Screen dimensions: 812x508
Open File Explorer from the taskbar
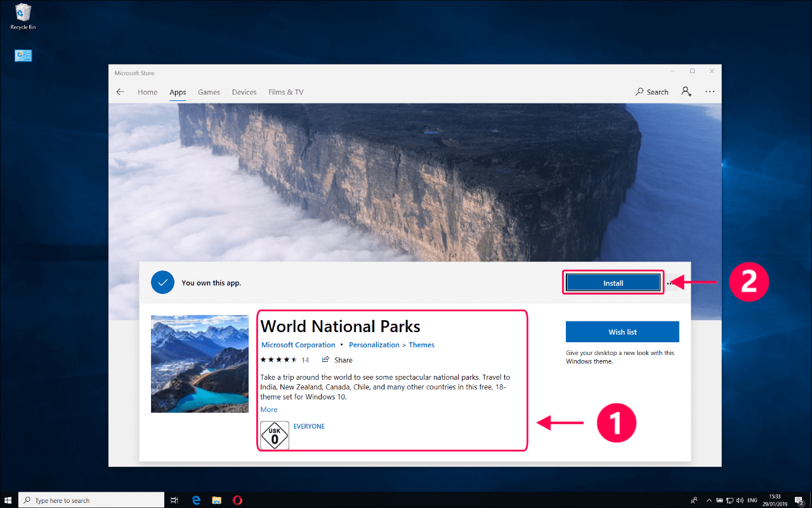click(216, 500)
